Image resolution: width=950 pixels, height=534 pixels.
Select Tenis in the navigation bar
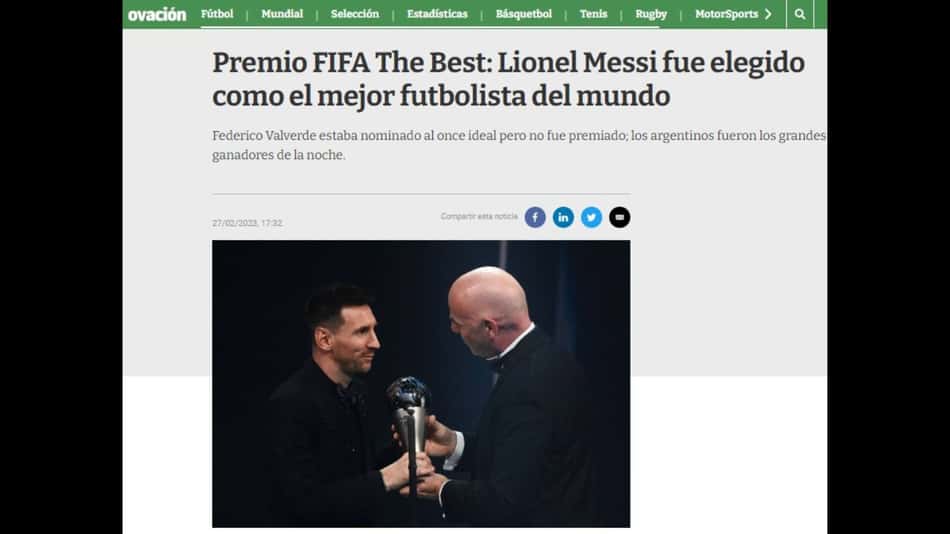coord(593,14)
